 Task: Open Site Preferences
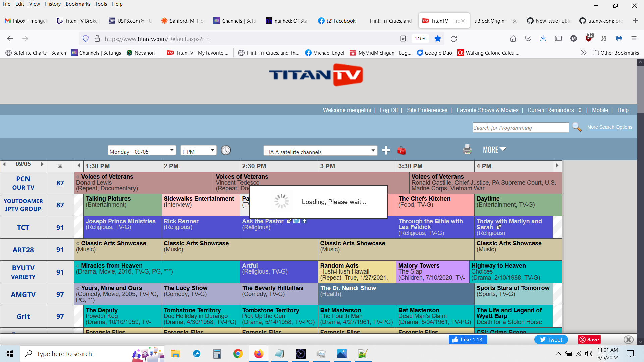point(427,110)
